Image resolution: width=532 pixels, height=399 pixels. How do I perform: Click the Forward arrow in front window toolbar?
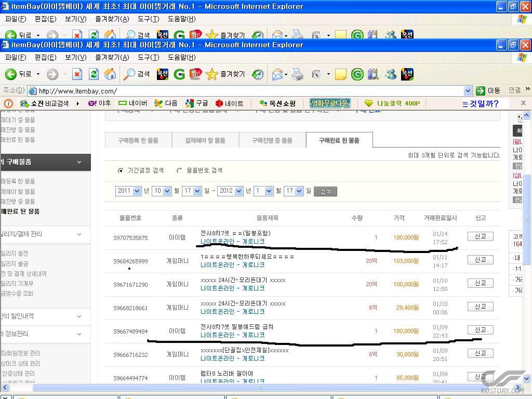[52, 74]
